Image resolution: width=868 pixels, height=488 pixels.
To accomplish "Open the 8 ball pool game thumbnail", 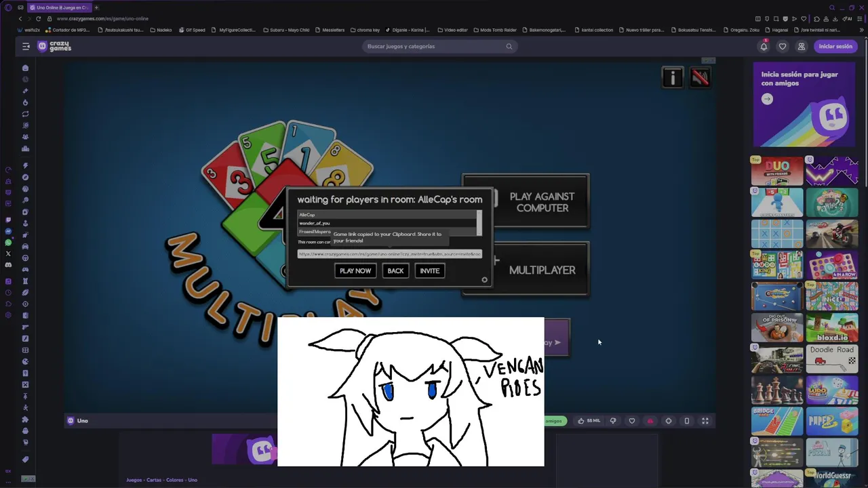I will coord(776,296).
